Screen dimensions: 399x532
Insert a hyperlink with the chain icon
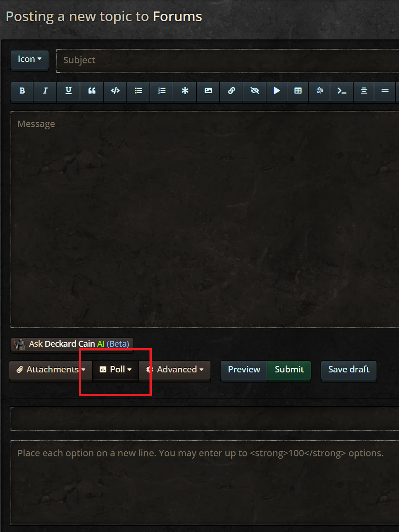(232, 91)
